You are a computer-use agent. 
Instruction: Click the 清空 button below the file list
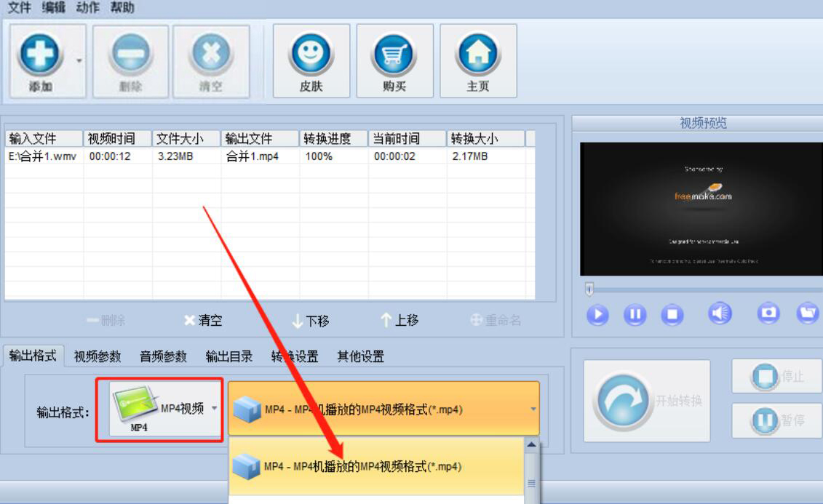(x=204, y=321)
